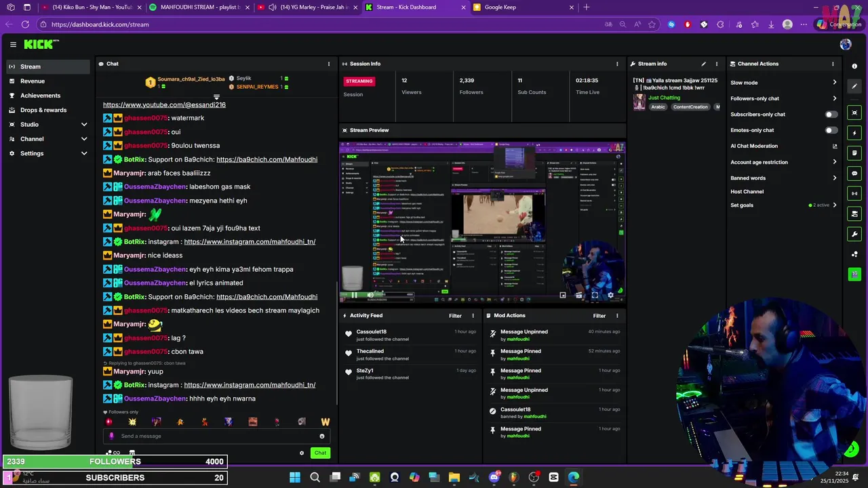
Task: Reload the page with browser refresh
Action: pos(25,24)
